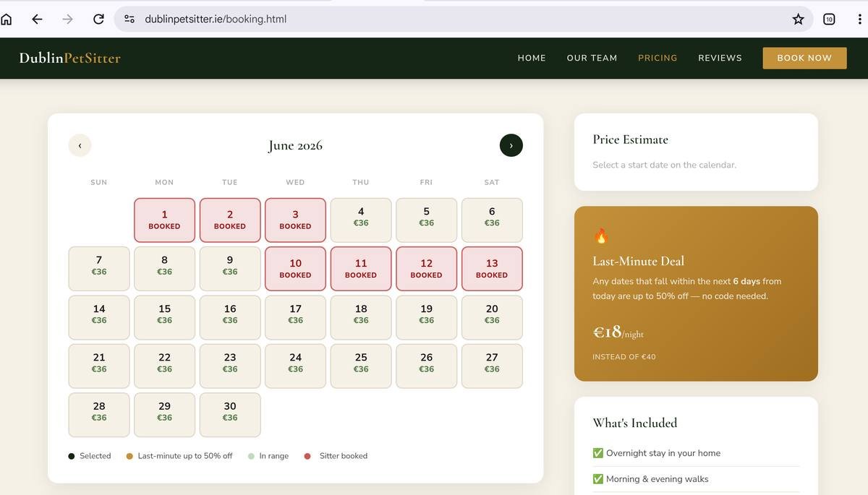Click the INSTEAD OF €40 text
Viewport: 868px width, 495px height.
click(624, 356)
